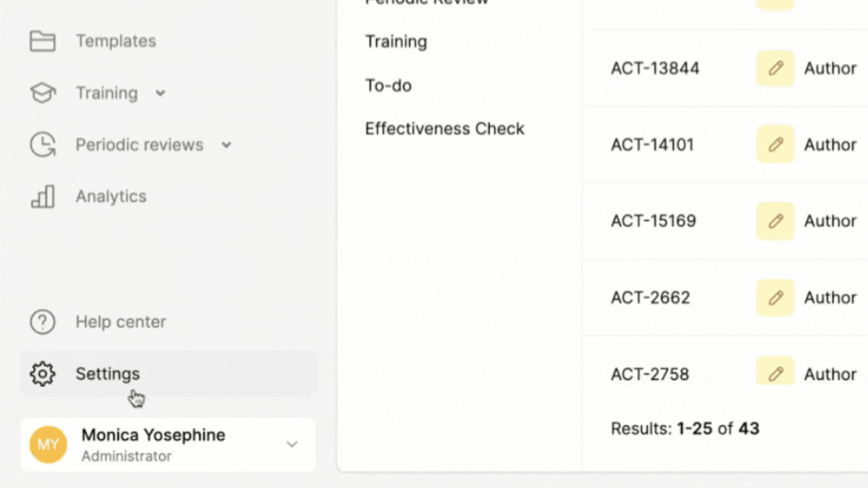Open Analytics via the bar chart icon
The width and height of the screenshot is (868, 488).
(x=43, y=196)
